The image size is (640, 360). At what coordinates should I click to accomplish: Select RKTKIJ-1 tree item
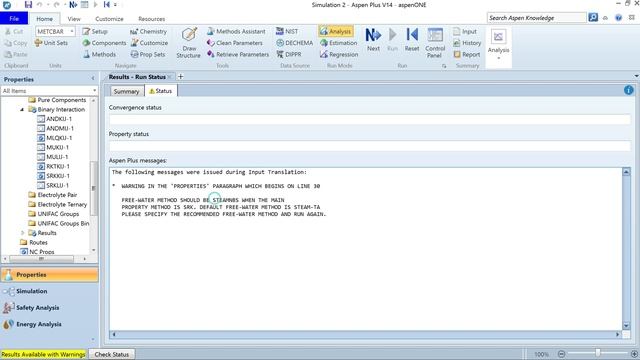[53, 167]
